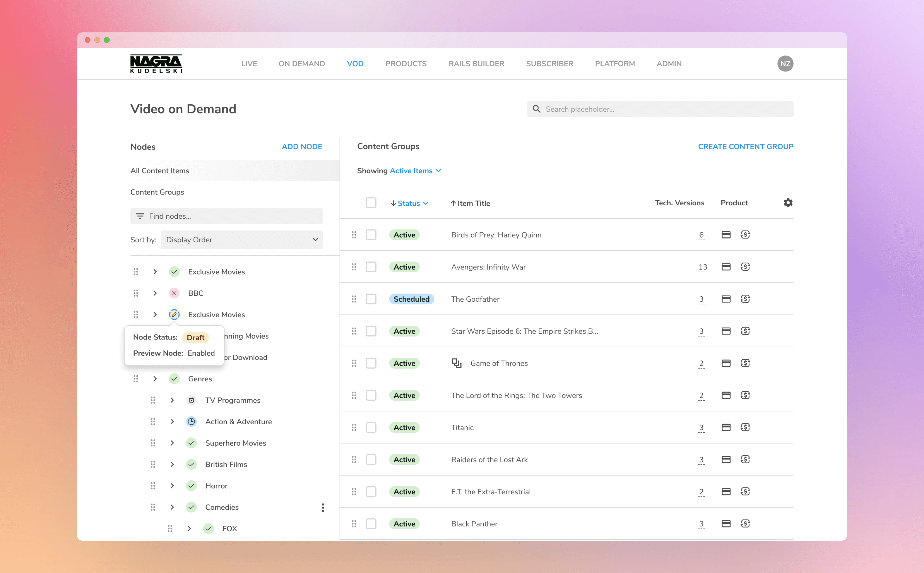Open the three-dot menu on Comedies node
The height and width of the screenshot is (573, 924).
point(323,508)
